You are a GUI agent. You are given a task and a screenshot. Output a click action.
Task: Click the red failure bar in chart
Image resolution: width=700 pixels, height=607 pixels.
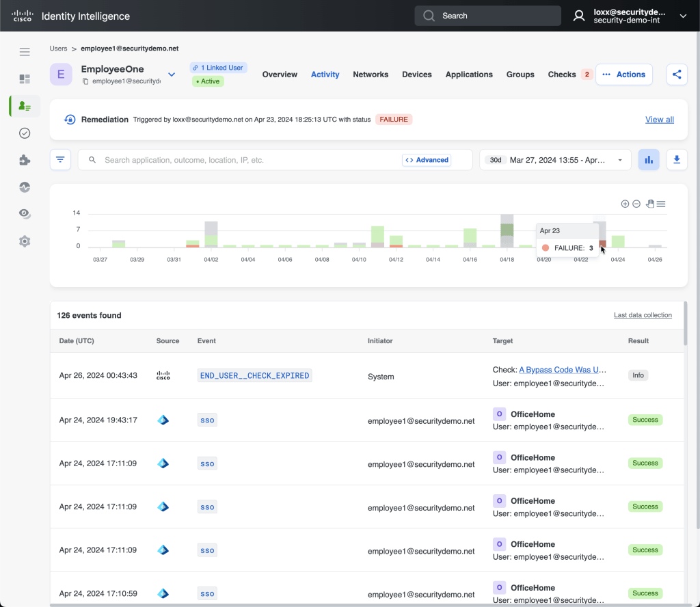[602, 243]
